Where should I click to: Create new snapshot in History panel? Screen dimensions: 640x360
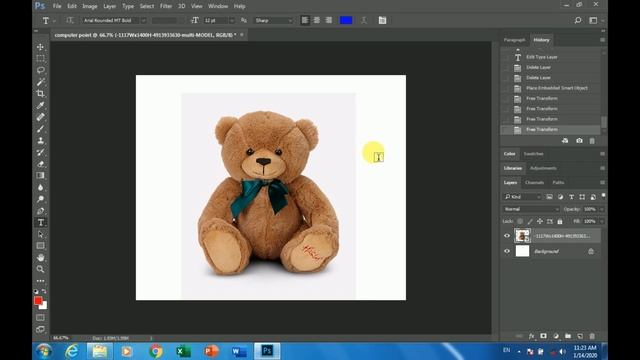(x=579, y=141)
